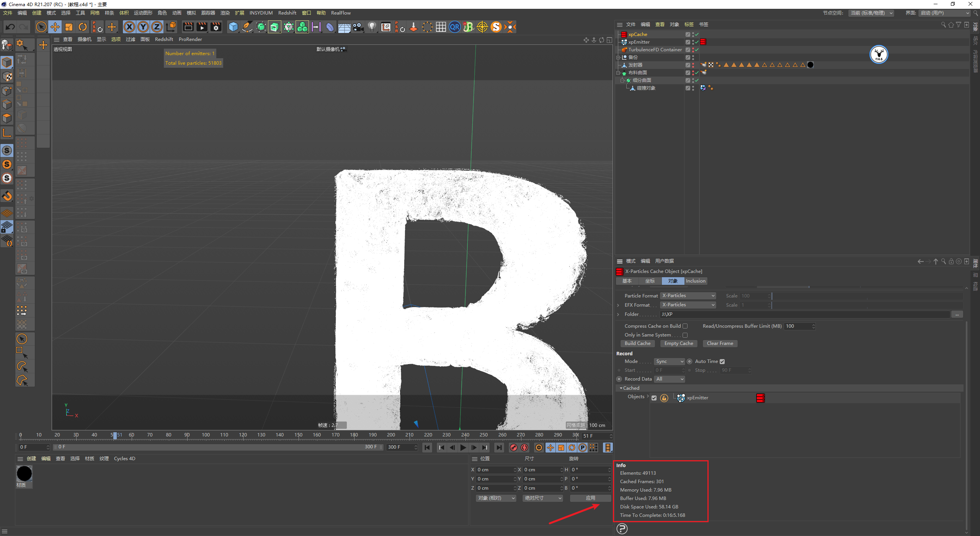Image resolution: width=980 pixels, height=536 pixels.
Task: Select the Move tool in toolbar
Action: coord(55,27)
